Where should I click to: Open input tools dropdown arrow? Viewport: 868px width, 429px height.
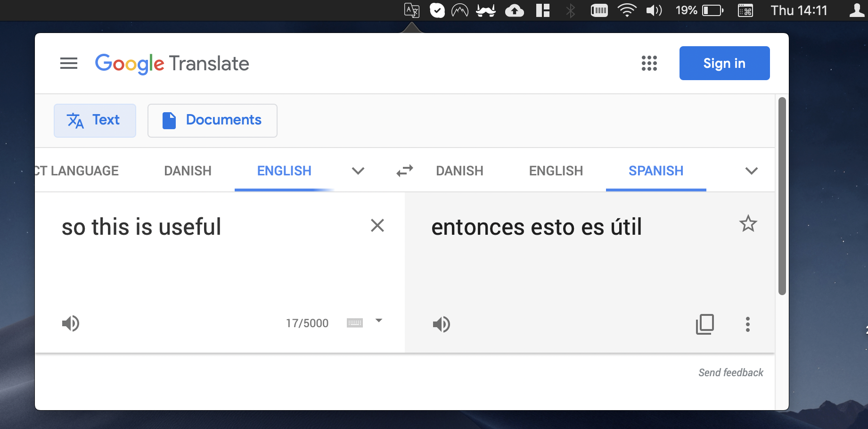pos(379,321)
